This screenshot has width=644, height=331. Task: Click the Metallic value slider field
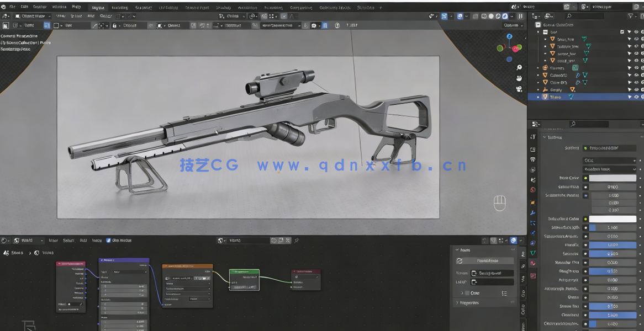tap(613, 245)
